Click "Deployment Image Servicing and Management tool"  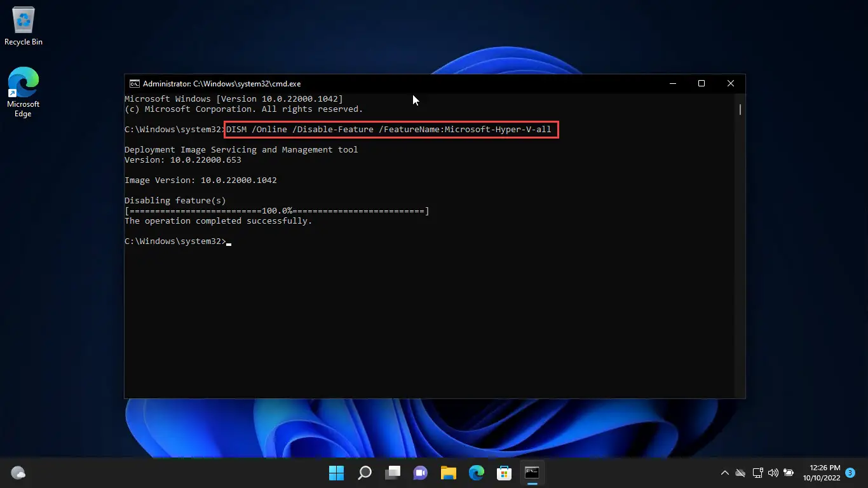pyautogui.click(x=241, y=150)
